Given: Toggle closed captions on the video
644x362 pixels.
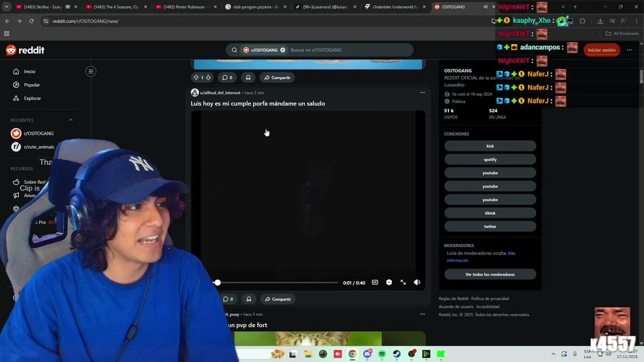Looking at the screenshot, I should pyautogui.click(x=375, y=283).
